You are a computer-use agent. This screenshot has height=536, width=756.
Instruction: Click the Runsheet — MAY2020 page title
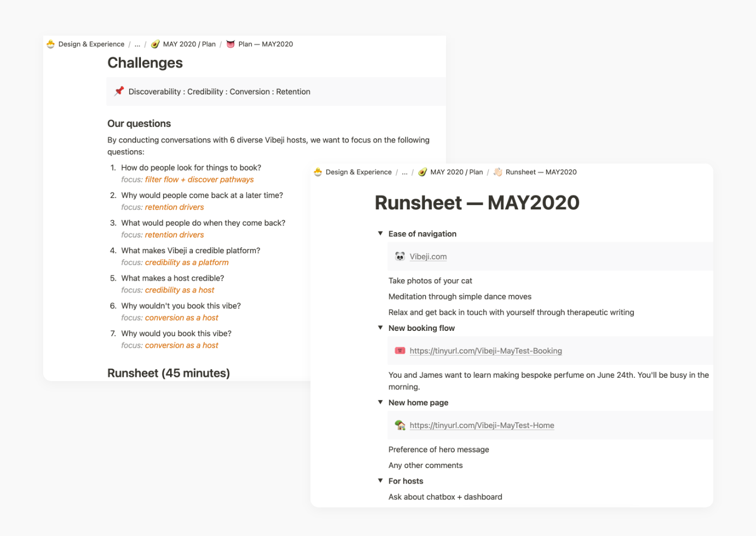477,203
